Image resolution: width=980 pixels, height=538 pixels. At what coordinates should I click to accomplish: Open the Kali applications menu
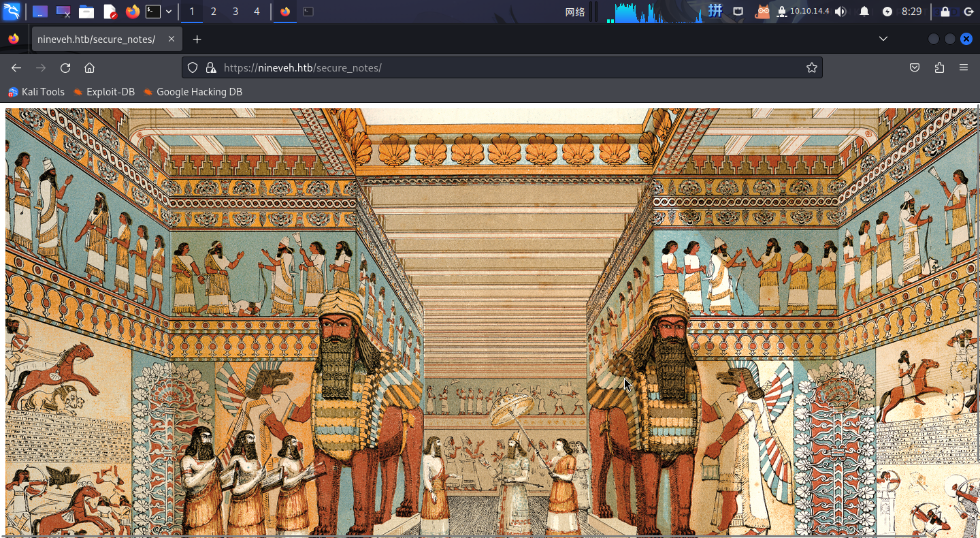point(12,11)
